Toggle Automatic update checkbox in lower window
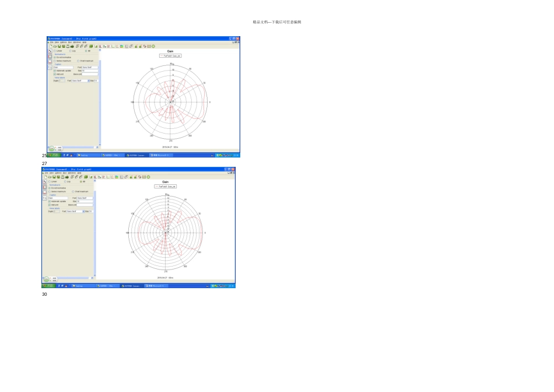The width and height of the screenshot is (554, 392). coord(50,201)
